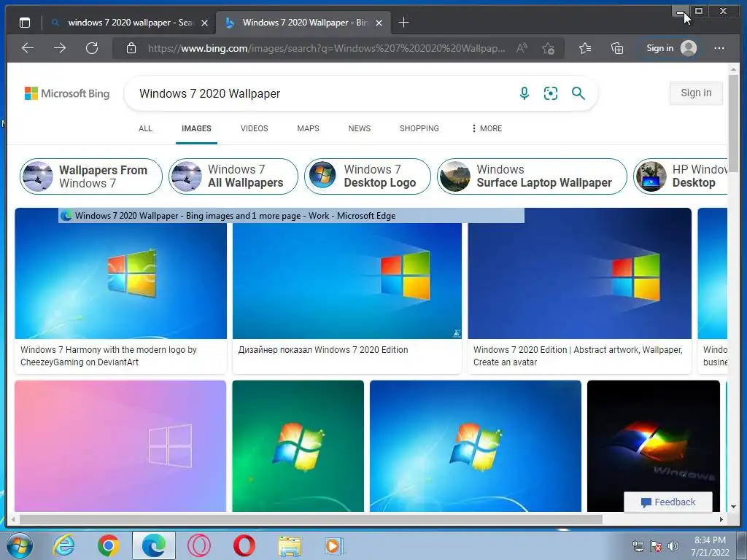
Task: Open a new tab with plus button
Action: coord(403,23)
